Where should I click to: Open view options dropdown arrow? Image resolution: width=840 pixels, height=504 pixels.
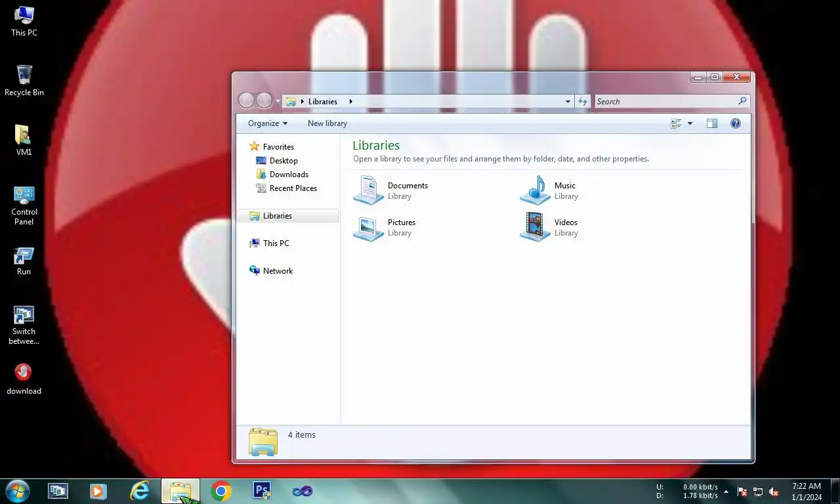[690, 123]
